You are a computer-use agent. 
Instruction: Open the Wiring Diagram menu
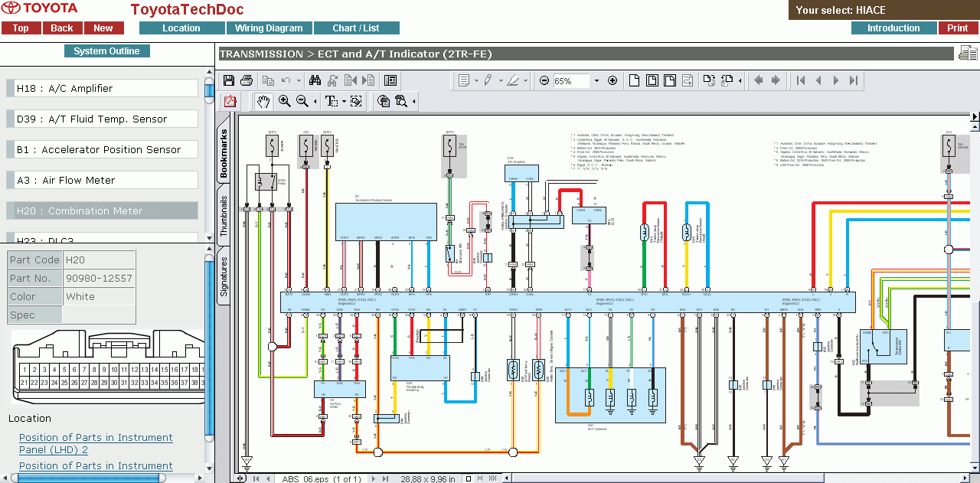269,28
